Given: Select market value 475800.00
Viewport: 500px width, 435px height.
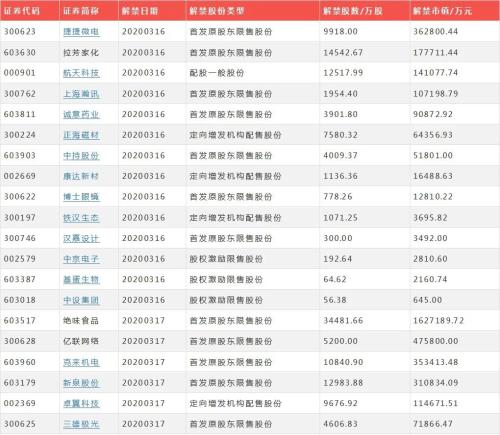Looking at the screenshot, I should 436,341.
